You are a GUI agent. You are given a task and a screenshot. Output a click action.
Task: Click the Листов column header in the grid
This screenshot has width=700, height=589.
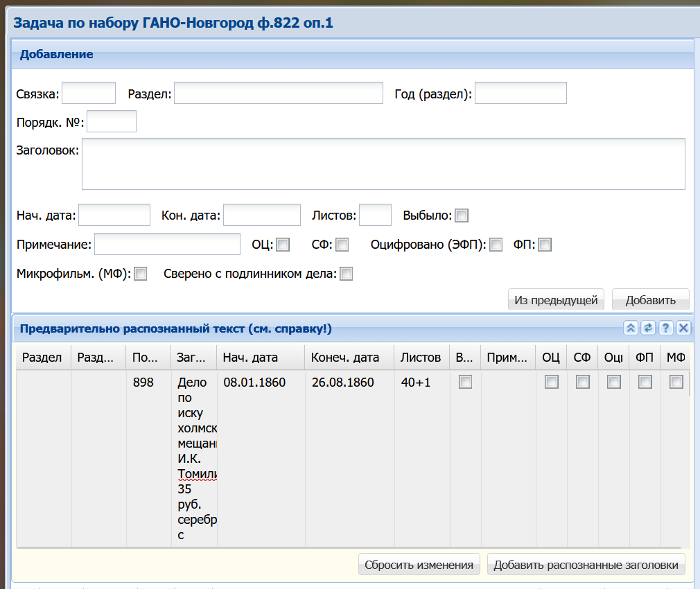pos(422,358)
